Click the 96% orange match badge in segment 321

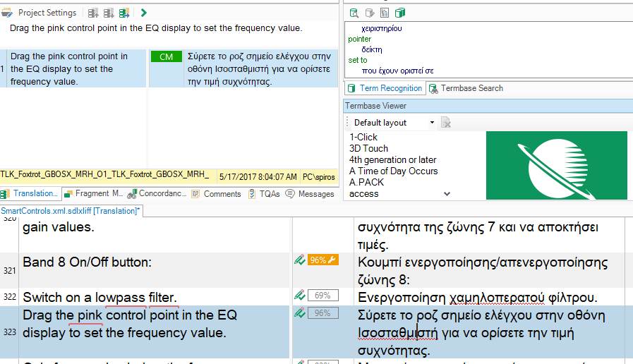(323, 260)
